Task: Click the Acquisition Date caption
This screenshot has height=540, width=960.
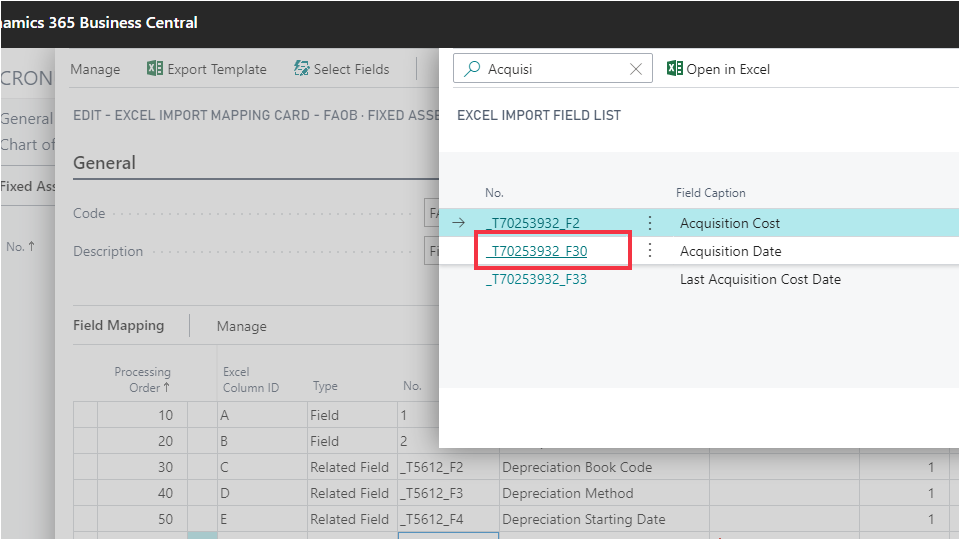Action: click(730, 251)
